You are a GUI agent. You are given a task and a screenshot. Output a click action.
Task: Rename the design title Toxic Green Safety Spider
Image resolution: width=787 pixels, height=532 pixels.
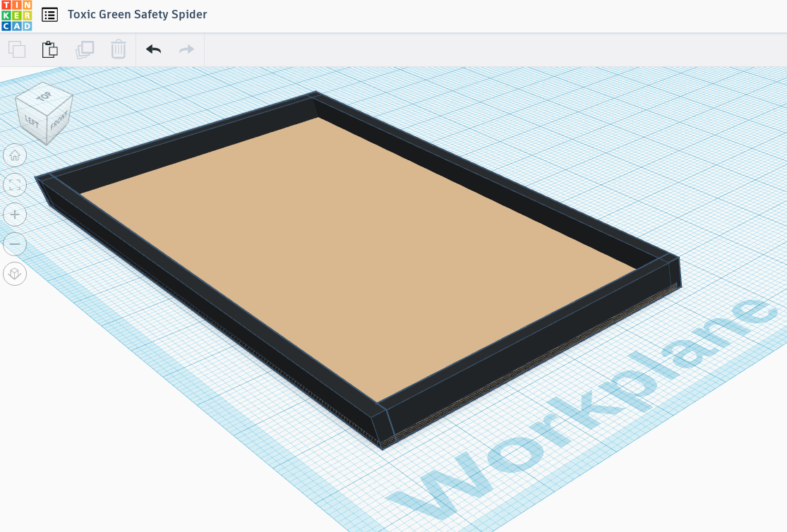pyautogui.click(x=137, y=15)
